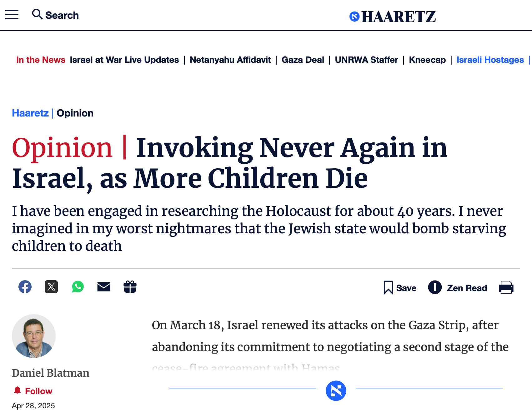Image resolution: width=532 pixels, height=412 pixels.
Task: Open Opinion section breadcrumb
Action: click(x=75, y=113)
